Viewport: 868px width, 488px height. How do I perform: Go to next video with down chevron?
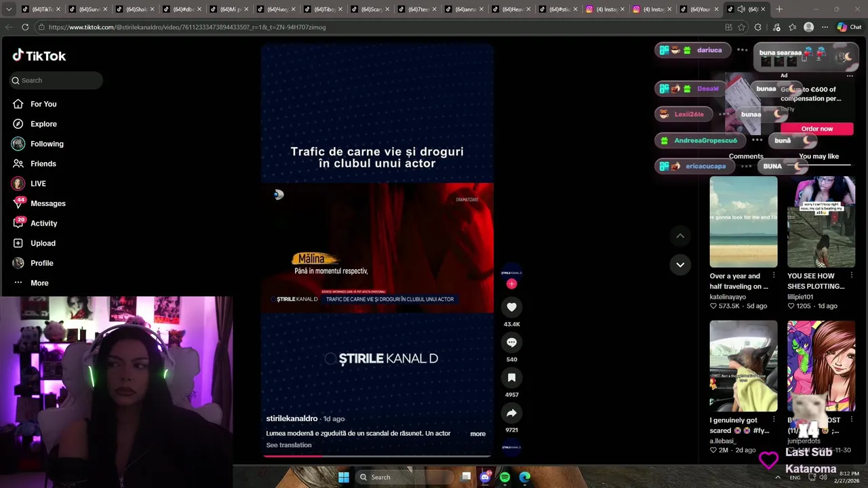(x=680, y=264)
